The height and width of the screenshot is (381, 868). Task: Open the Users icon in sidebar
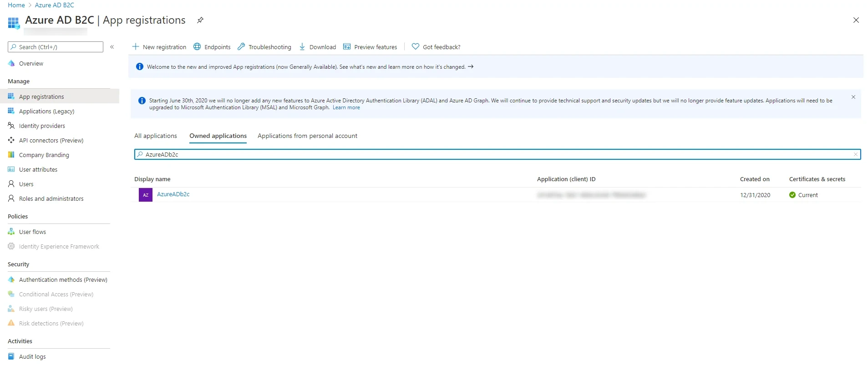click(x=11, y=184)
